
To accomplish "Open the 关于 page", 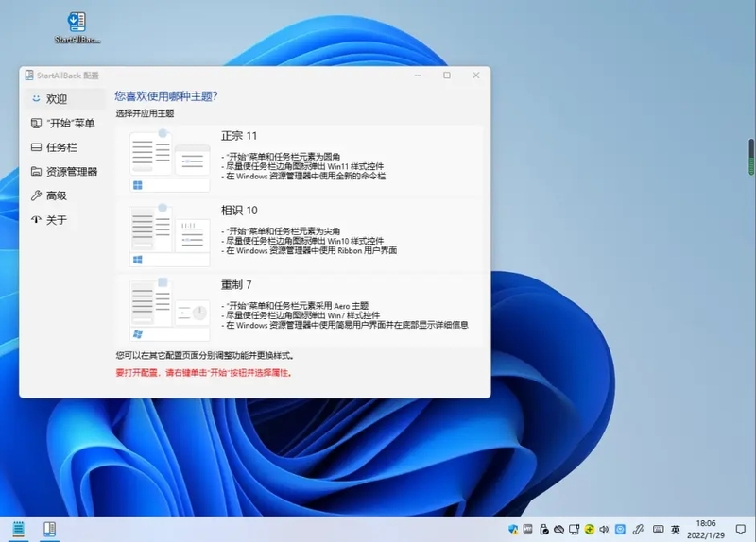I will (x=57, y=220).
